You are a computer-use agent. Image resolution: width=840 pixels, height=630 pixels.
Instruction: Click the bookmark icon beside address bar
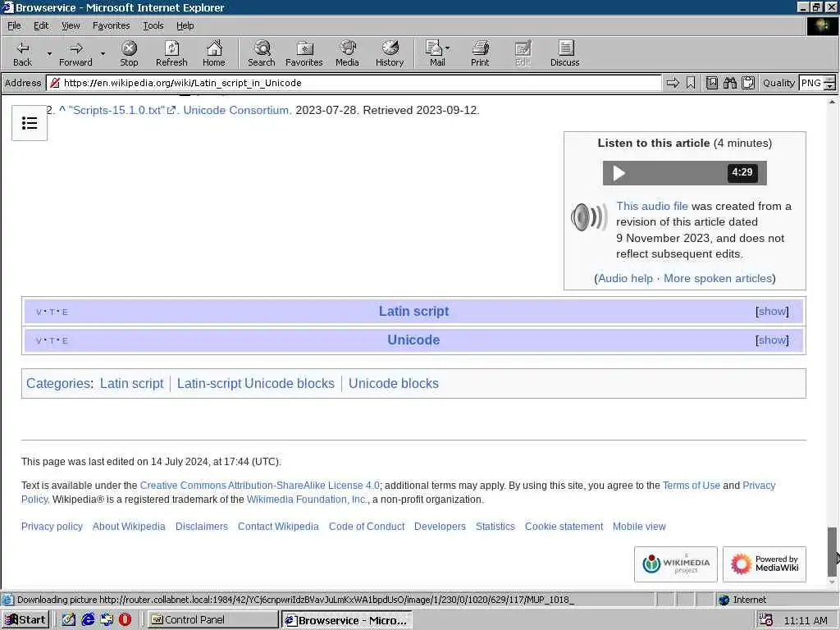click(691, 83)
